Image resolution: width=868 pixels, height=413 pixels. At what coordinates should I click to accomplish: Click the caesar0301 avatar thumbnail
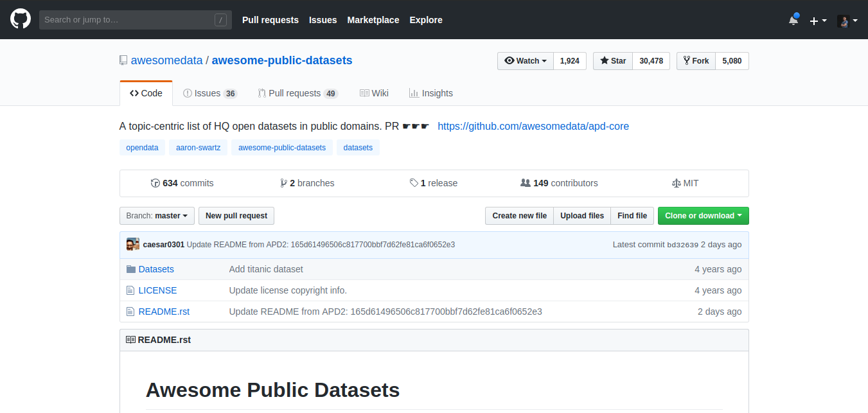(x=133, y=244)
